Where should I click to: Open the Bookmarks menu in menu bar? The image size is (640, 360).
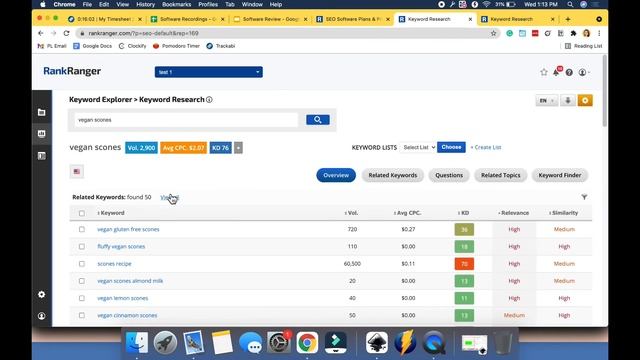click(176, 4)
